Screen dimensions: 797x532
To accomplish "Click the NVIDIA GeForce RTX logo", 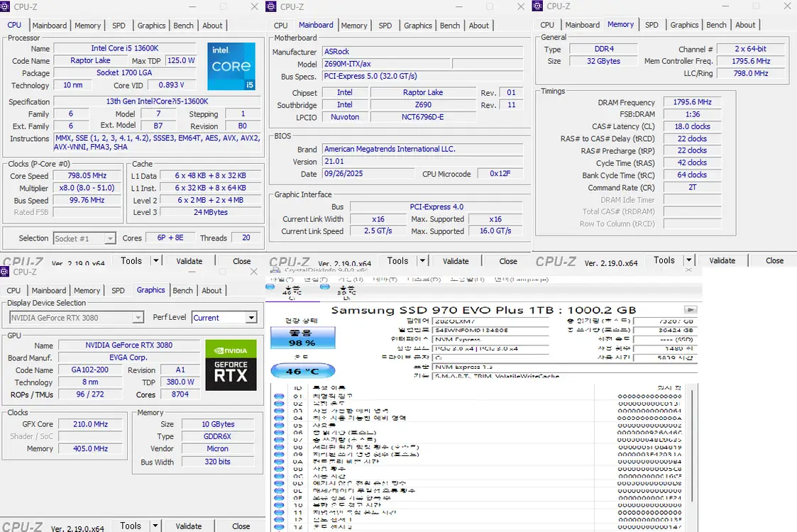I will pyautogui.click(x=231, y=365).
